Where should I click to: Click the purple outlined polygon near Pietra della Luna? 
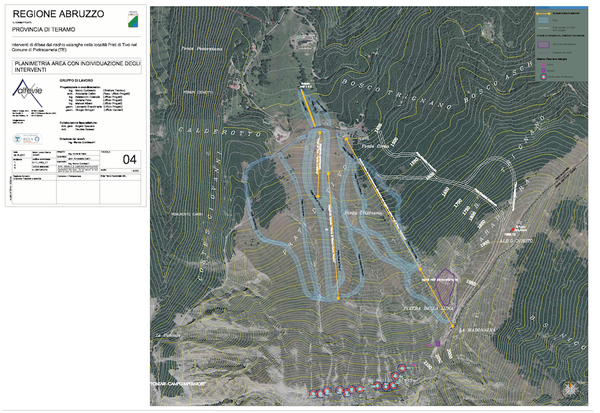(x=445, y=285)
